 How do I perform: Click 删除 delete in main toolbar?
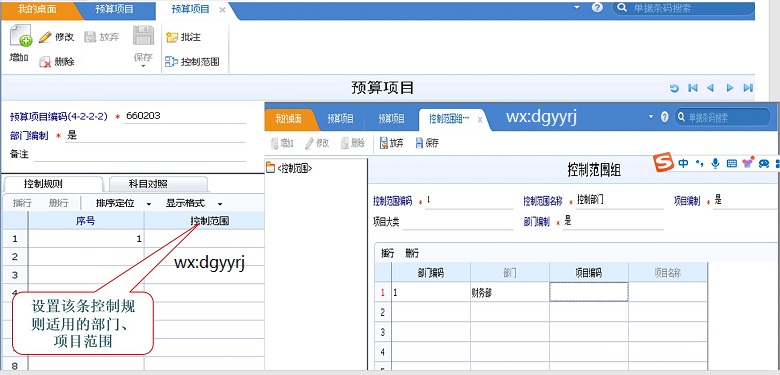(56, 62)
